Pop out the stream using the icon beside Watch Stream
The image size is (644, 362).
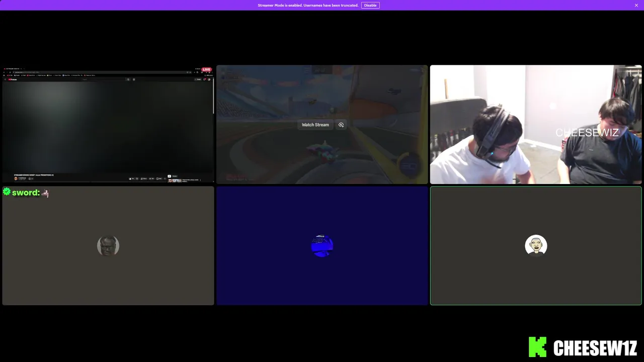coord(341,125)
